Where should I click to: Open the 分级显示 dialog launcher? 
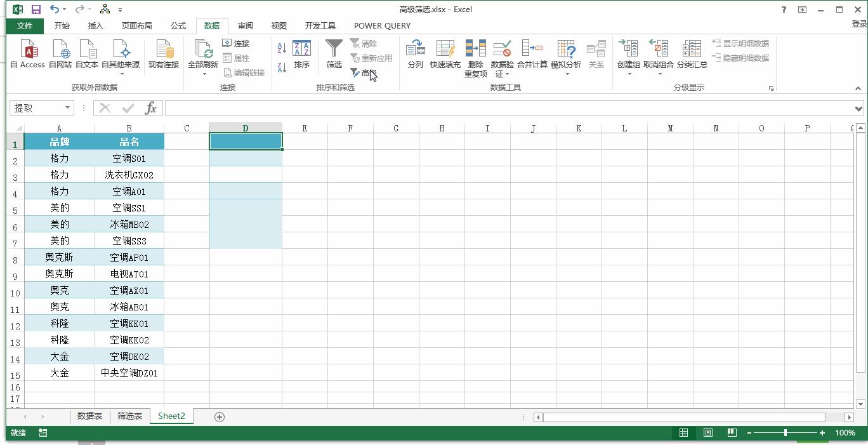tap(771, 88)
